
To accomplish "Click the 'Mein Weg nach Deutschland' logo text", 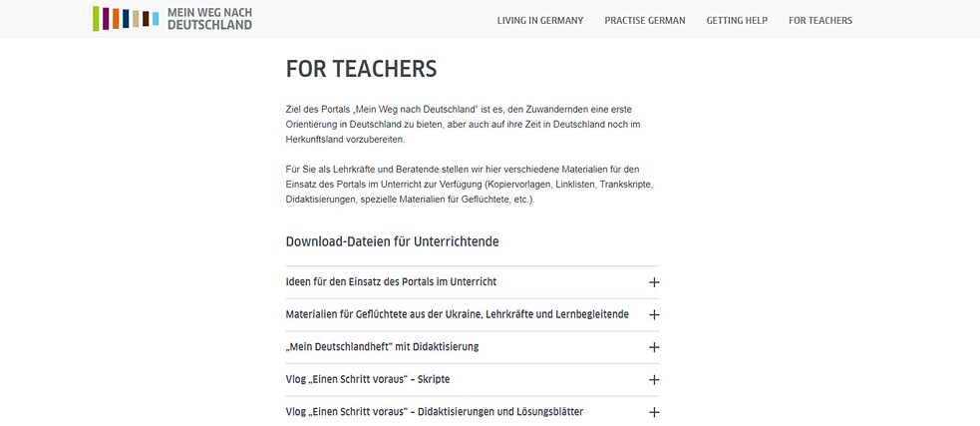I will tap(209, 19).
